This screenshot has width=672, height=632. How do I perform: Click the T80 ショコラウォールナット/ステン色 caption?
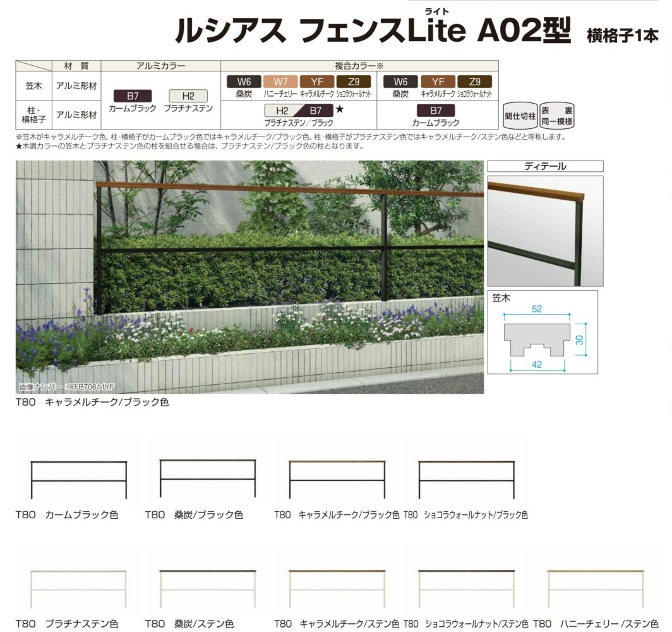[466, 623]
